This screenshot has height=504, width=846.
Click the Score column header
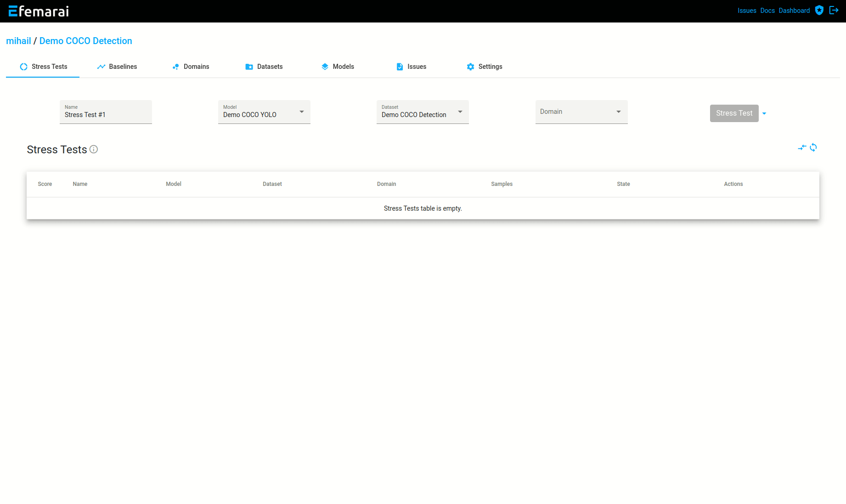[x=45, y=184]
